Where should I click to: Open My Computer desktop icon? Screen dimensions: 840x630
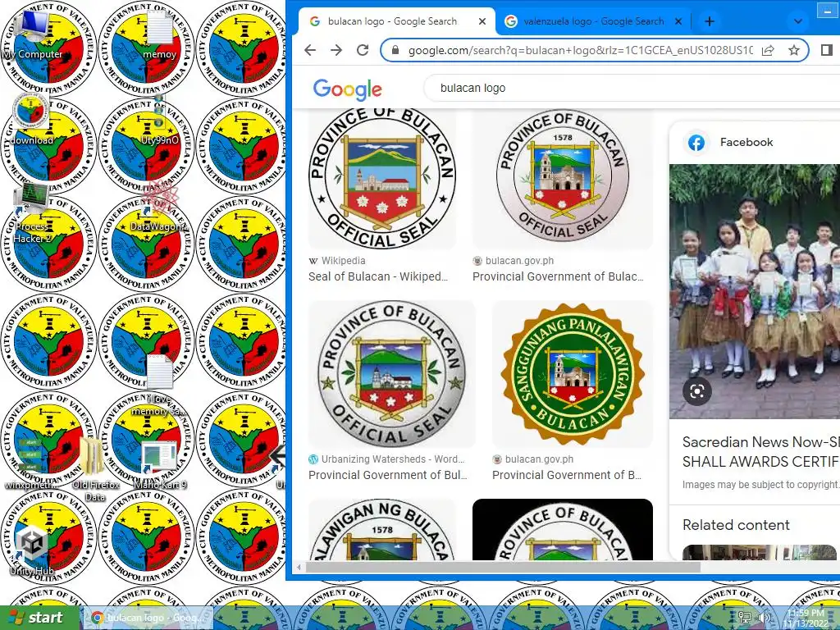pyautogui.click(x=32, y=34)
